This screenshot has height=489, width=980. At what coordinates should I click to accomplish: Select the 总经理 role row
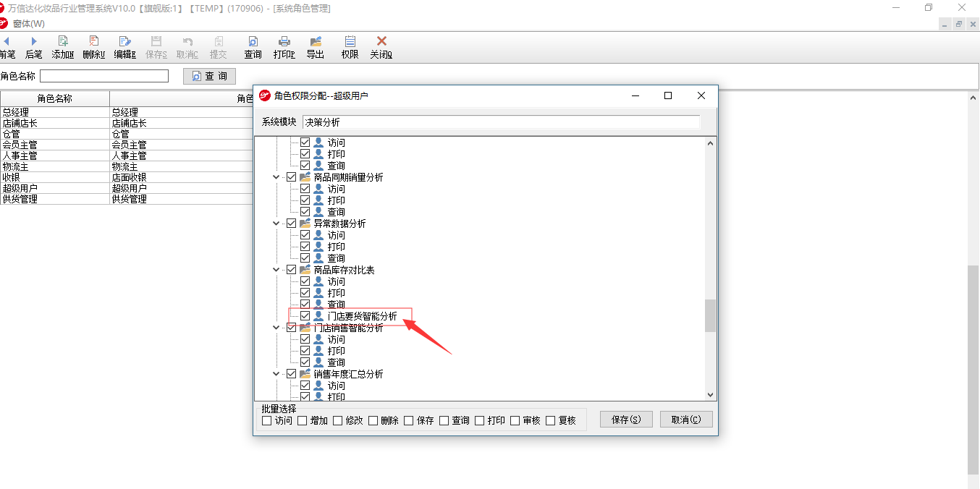click(127, 112)
